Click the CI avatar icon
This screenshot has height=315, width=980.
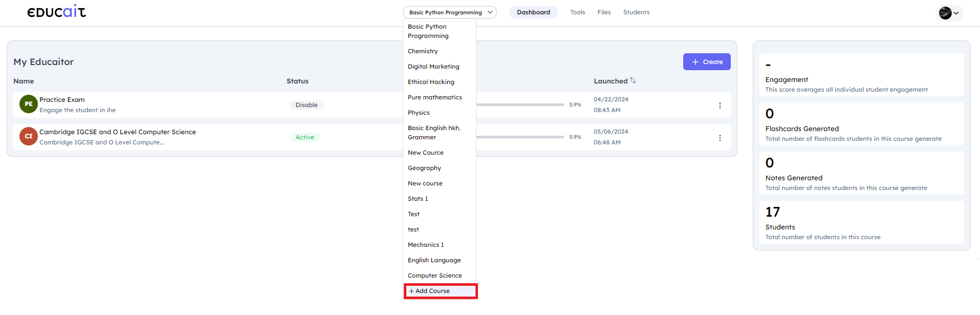(28, 136)
